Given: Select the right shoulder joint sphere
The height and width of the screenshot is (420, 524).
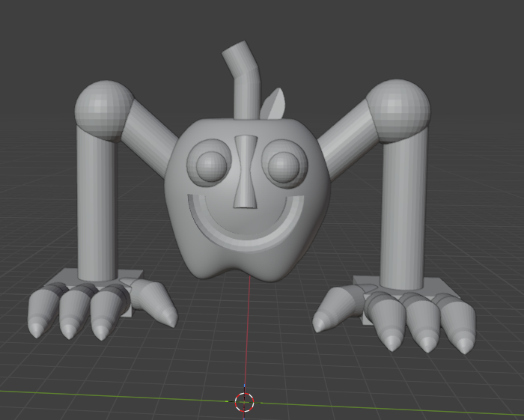Looking at the screenshot, I should tap(398, 111).
